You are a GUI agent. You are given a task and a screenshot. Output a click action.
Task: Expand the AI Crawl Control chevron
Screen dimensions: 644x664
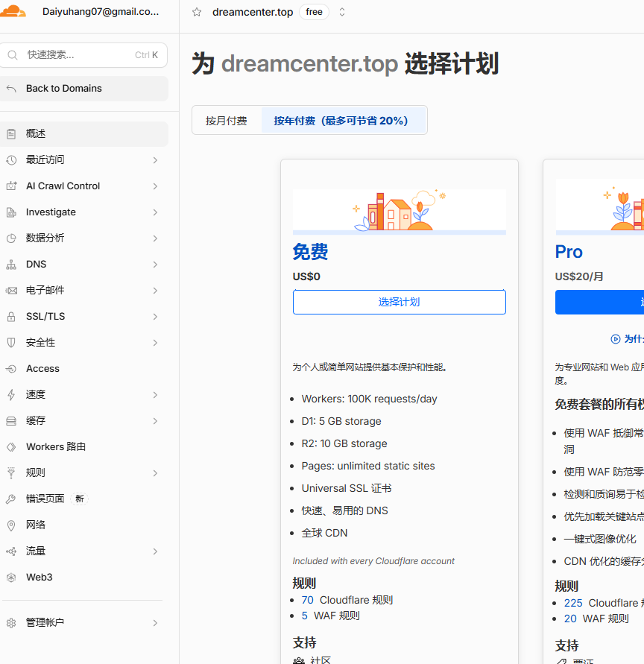click(155, 186)
